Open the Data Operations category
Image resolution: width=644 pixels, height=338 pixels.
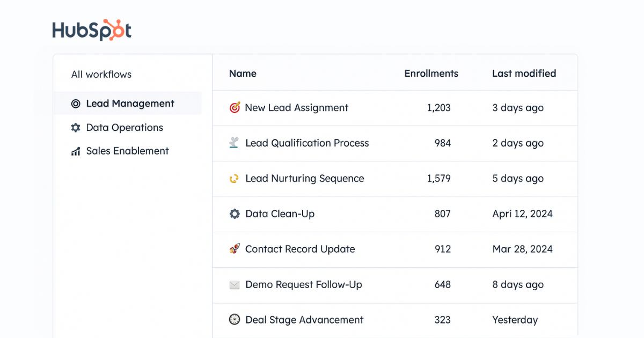(124, 128)
